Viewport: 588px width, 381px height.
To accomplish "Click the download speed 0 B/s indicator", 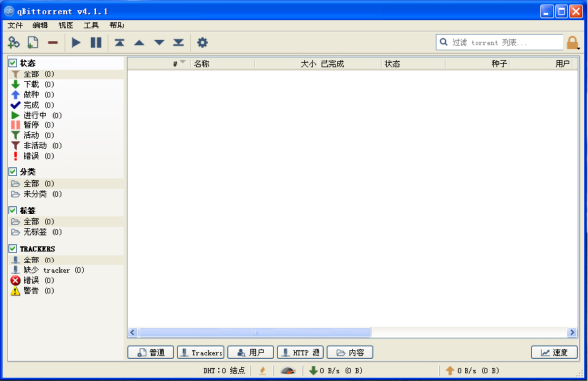I will tap(335, 371).
